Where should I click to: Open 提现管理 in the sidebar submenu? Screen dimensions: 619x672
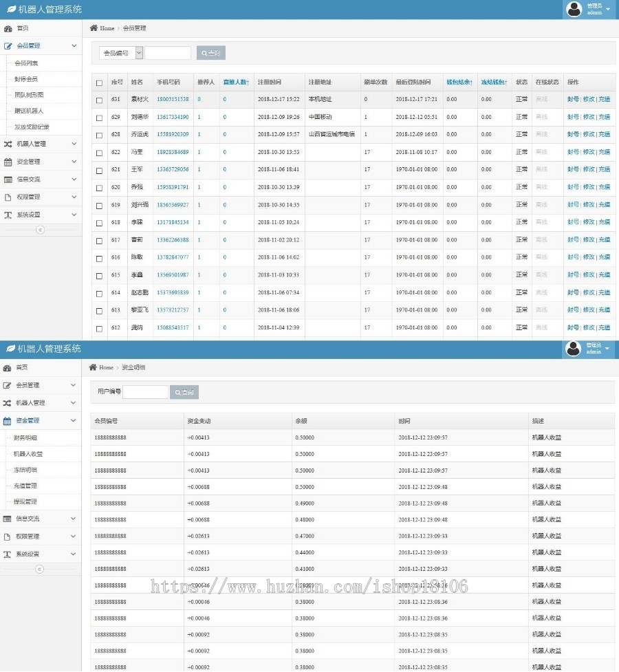25,502
